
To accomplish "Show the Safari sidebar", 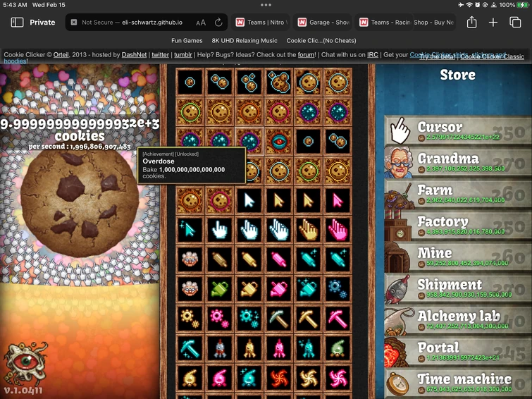I will (17, 23).
